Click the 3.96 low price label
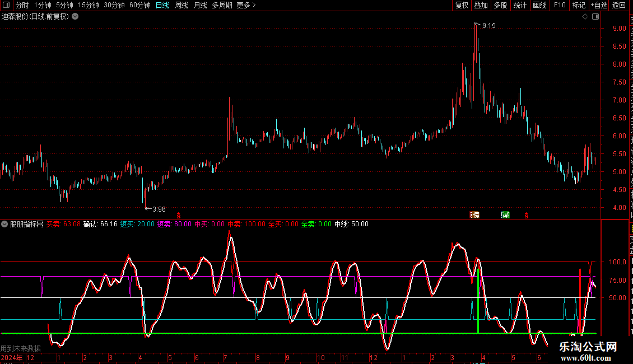 coord(159,209)
